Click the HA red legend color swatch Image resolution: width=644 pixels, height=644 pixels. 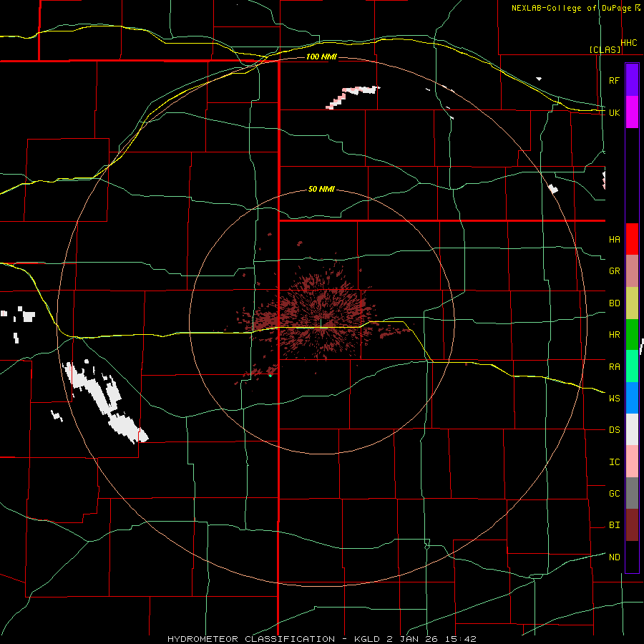point(632,239)
